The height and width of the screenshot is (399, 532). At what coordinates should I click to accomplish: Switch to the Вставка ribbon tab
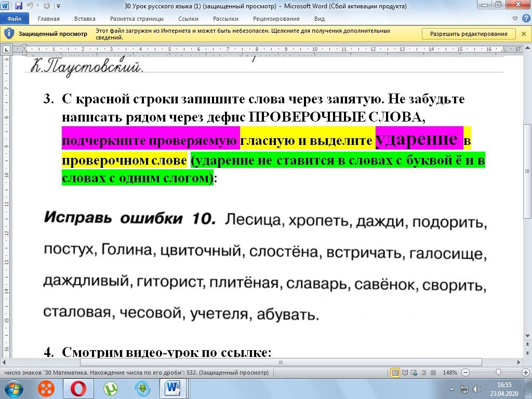85,19
